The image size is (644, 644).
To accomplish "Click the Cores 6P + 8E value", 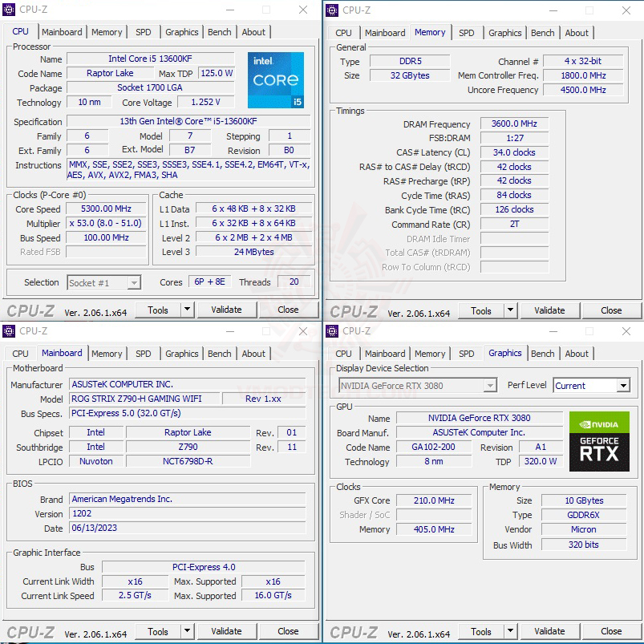I will point(209,281).
